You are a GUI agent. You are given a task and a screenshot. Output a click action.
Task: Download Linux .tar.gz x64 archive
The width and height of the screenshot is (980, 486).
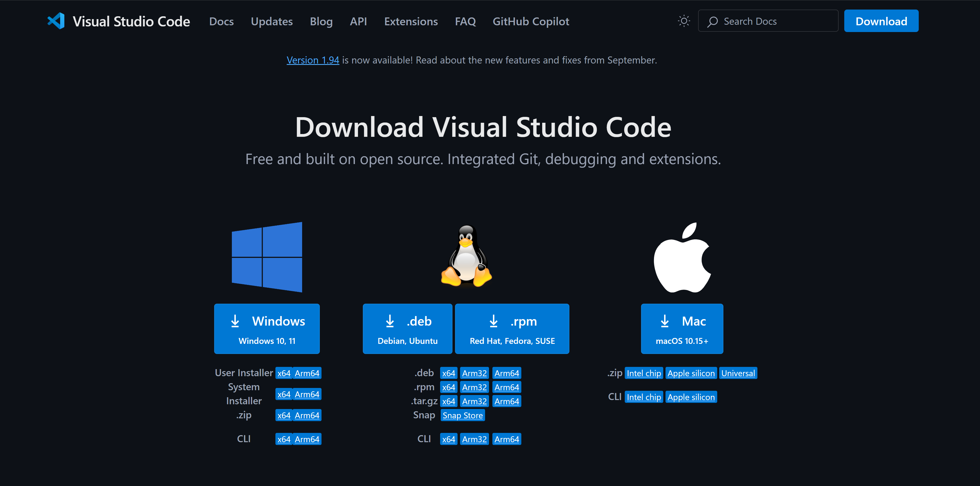coord(449,401)
